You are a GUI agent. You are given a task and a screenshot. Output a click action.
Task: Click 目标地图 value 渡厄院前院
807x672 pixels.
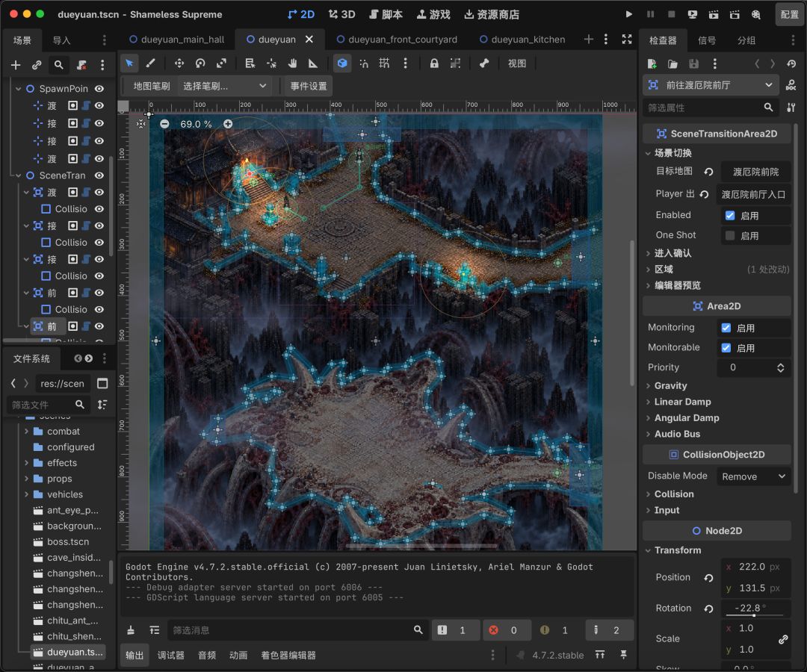pos(755,172)
